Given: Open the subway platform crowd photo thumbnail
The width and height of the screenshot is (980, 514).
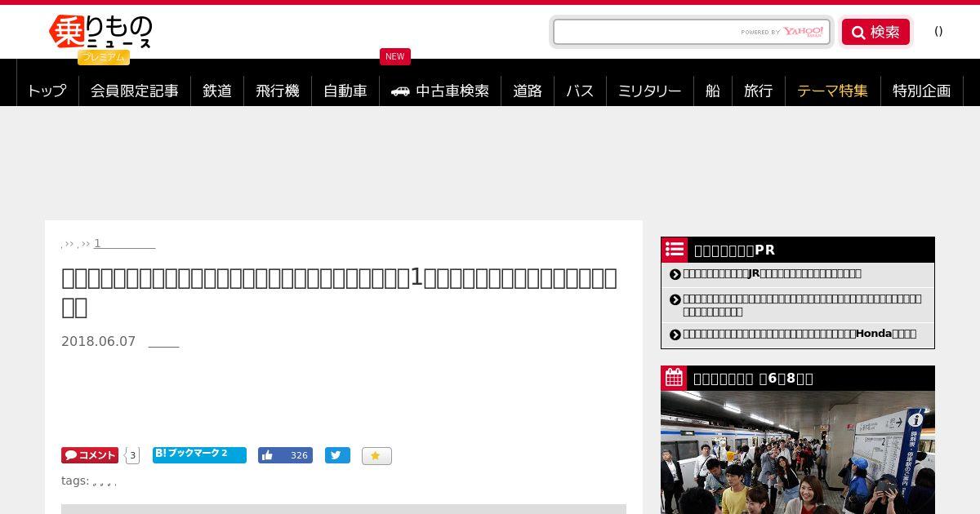Looking at the screenshot, I should (798, 452).
